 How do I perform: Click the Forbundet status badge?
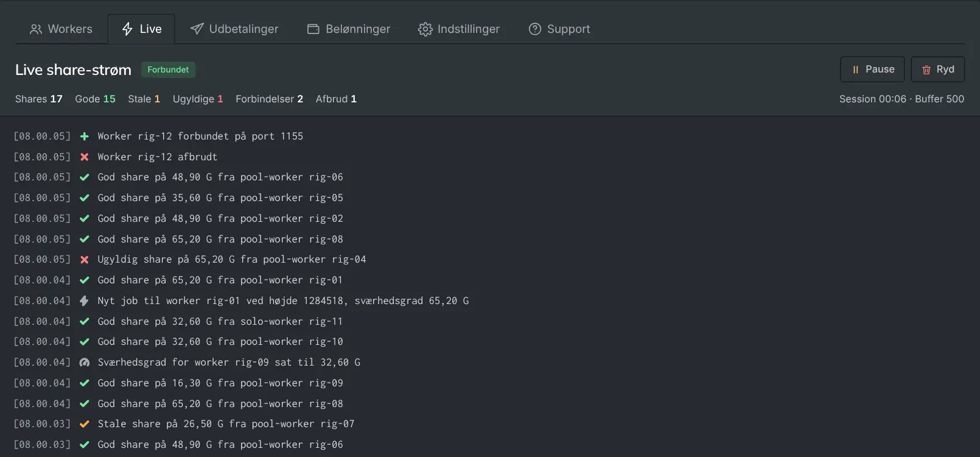168,69
